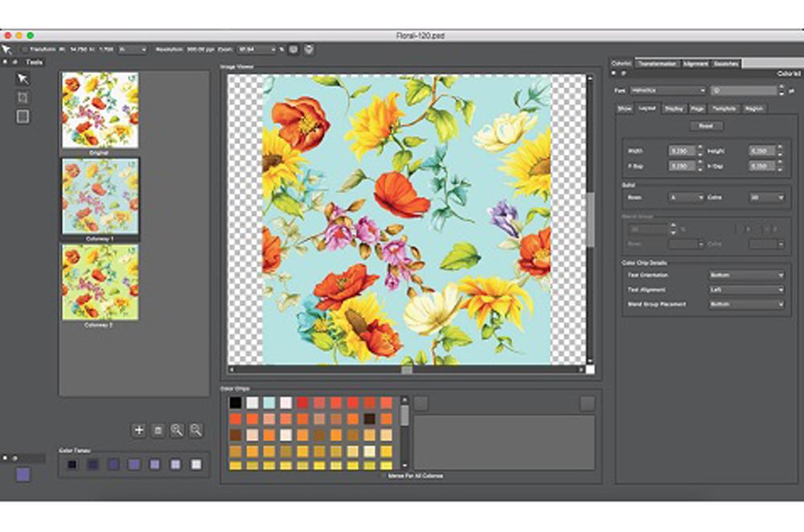Switch to the Transformation panel tab
The height and width of the screenshot is (532, 804).
[x=658, y=63]
